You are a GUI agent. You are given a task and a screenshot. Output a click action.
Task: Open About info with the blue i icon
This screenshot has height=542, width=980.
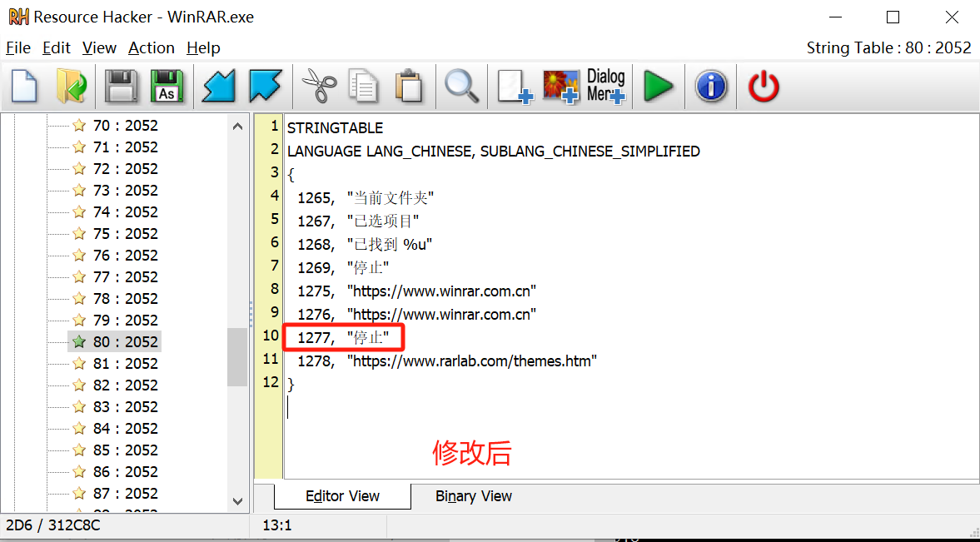711,86
